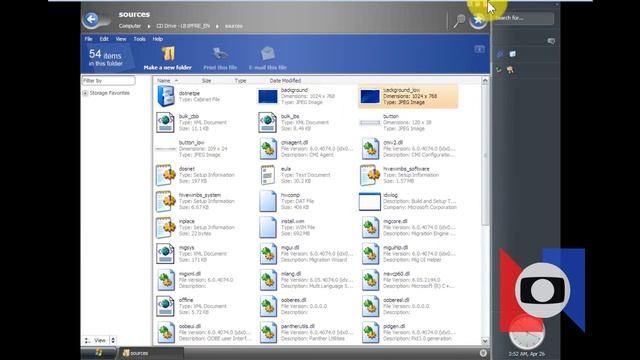Screen dimensions: 640x360
Task: Select the idwlog application icon
Action: tap(370, 202)
